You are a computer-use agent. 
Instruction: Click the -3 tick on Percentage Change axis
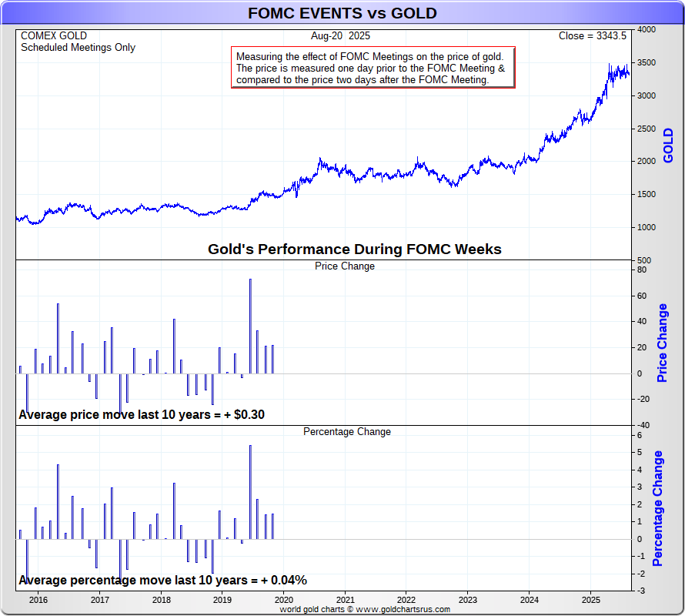pyautogui.click(x=641, y=591)
